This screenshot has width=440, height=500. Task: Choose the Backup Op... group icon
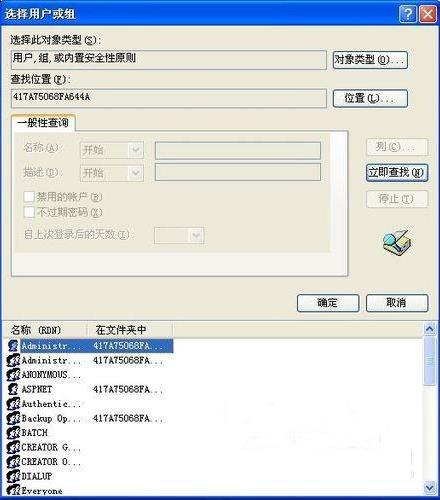pyautogui.click(x=13, y=418)
